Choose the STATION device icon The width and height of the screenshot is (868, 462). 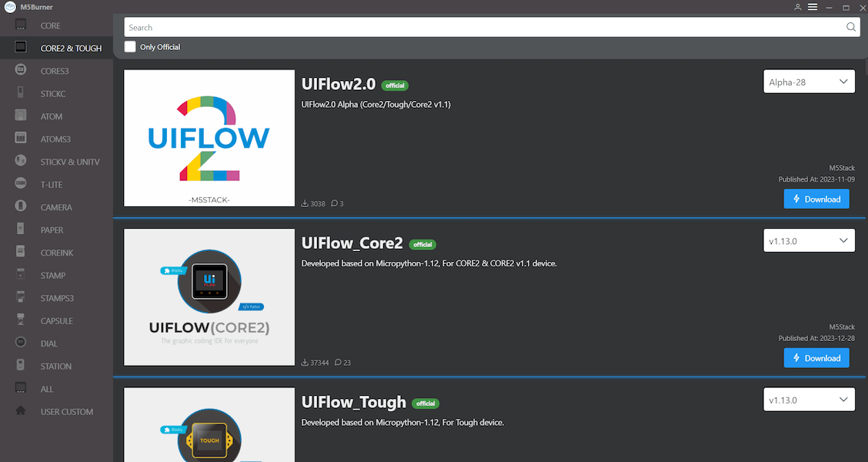[21, 365]
